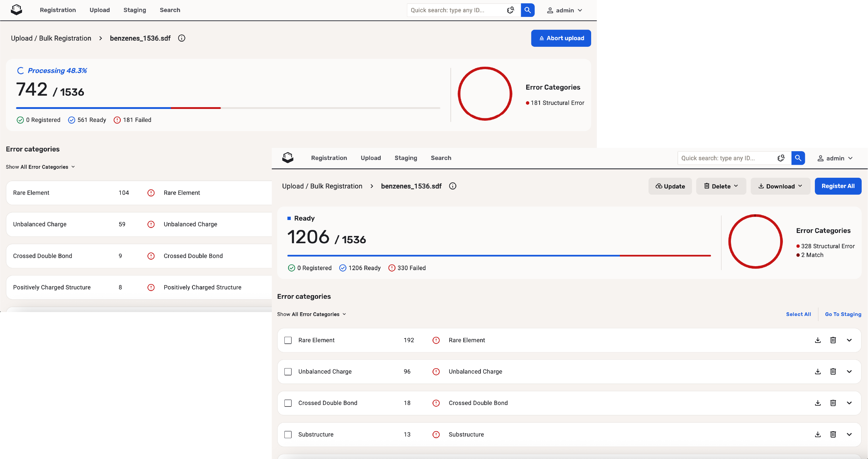Expand the Crossed Double Bond row chevron
Viewport: 868px width, 459px height.
coord(849,403)
